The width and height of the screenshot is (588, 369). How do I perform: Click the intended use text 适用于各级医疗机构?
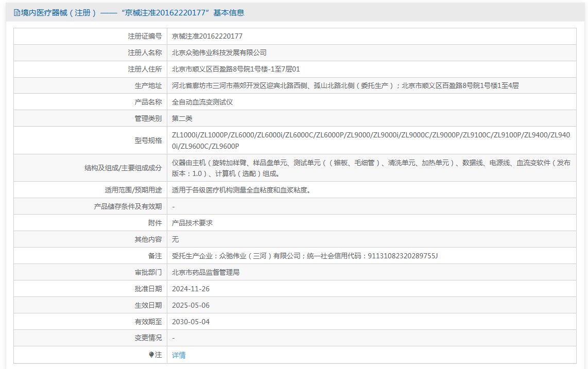click(x=241, y=190)
